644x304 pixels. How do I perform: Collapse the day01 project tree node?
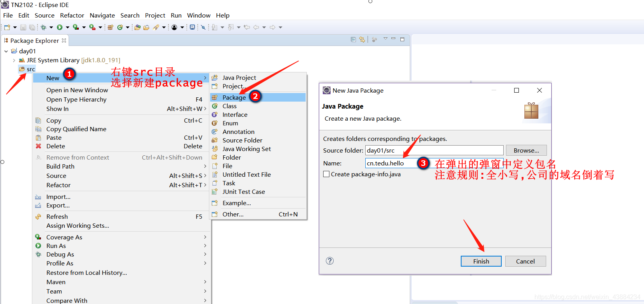[x=6, y=51]
